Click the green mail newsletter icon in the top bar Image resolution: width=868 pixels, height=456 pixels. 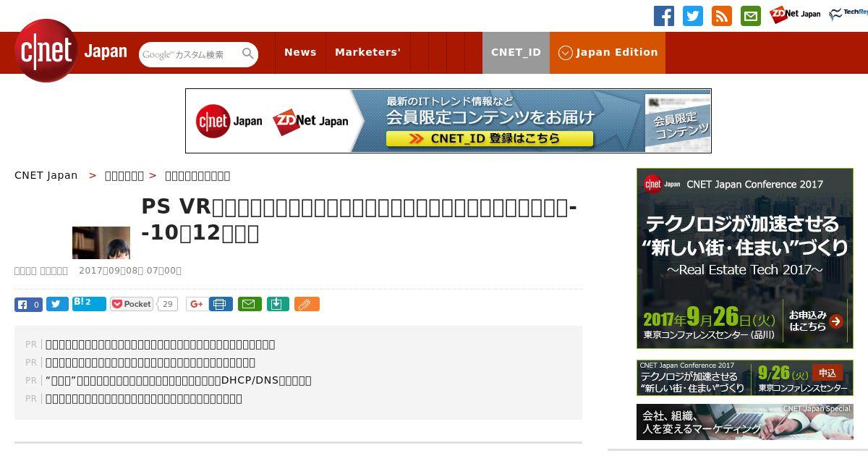[751, 16]
